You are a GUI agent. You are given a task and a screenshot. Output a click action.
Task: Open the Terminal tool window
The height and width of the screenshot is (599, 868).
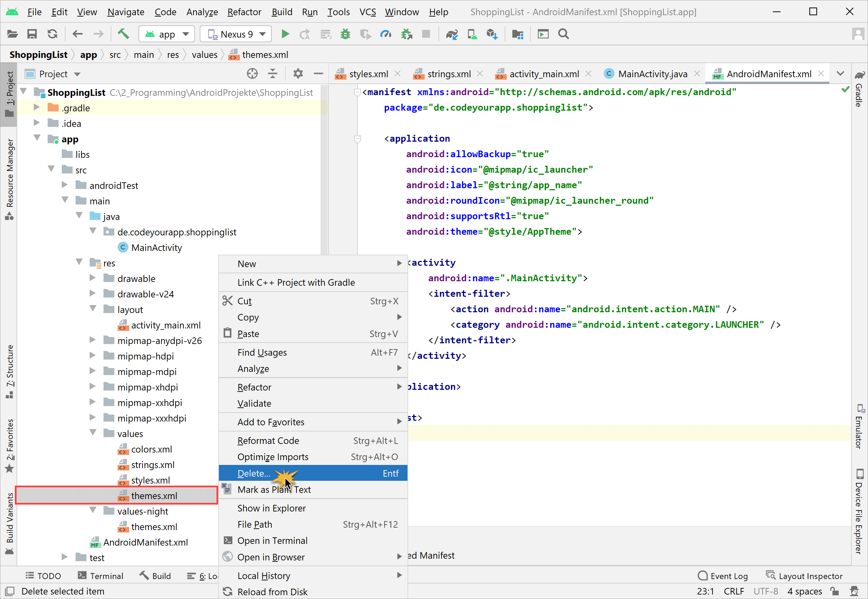(x=101, y=576)
